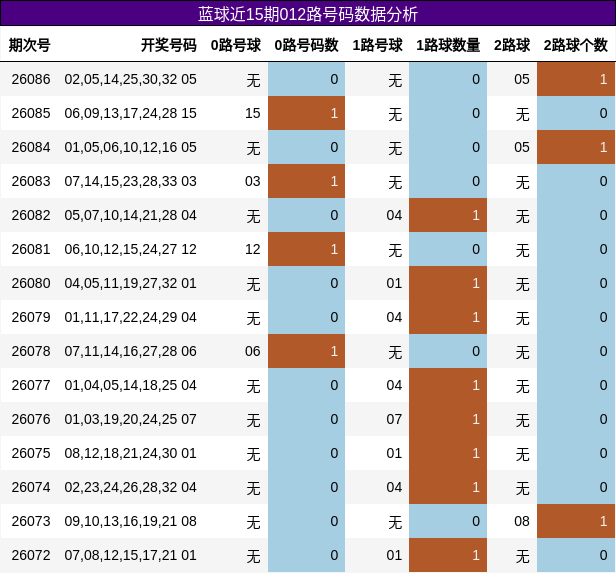Select draw numbers 07,08,12,15,17,21 01
Image resolution: width=616 pixels, height=573 pixels.
[130, 555]
